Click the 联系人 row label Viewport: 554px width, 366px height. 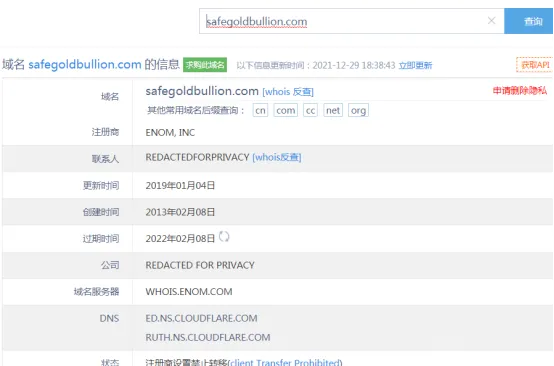point(105,159)
